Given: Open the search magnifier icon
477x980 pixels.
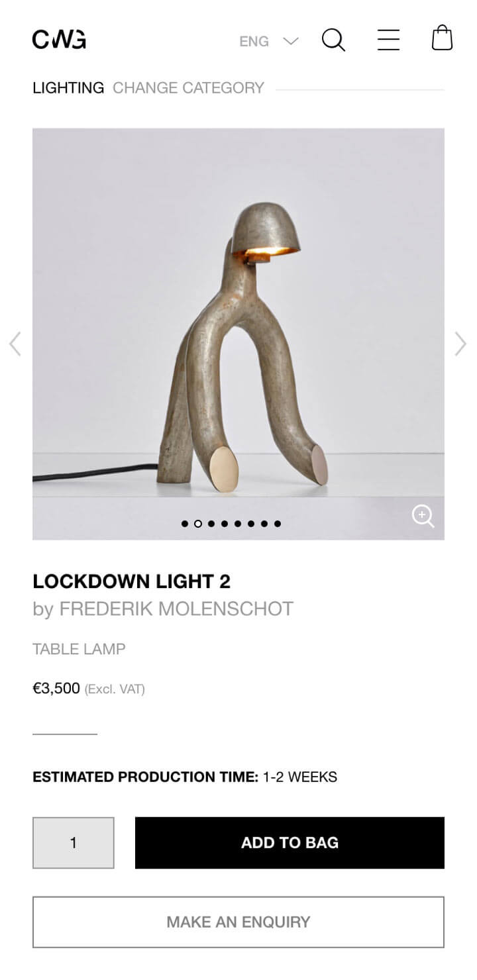Looking at the screenshot, I should click(333, 40).
